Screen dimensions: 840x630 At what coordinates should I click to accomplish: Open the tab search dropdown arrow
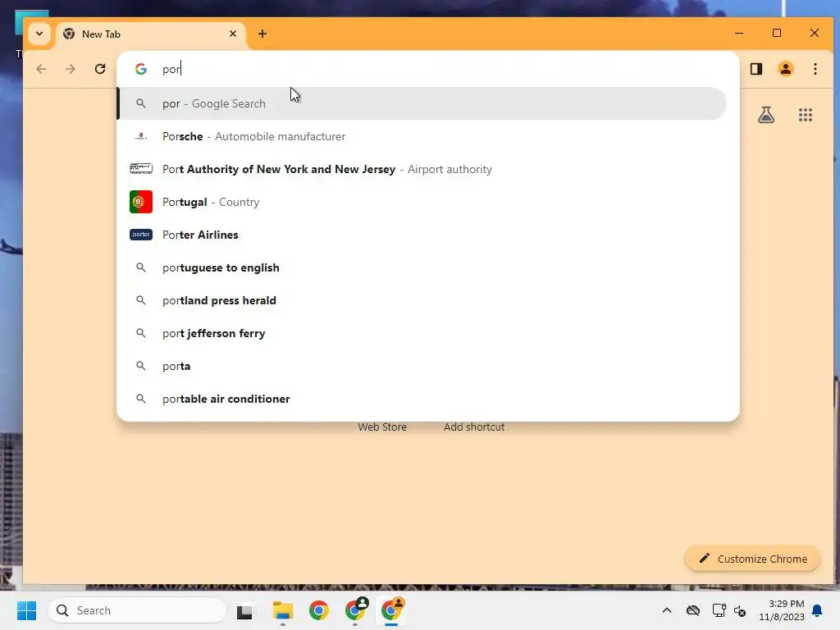[39, 34]
